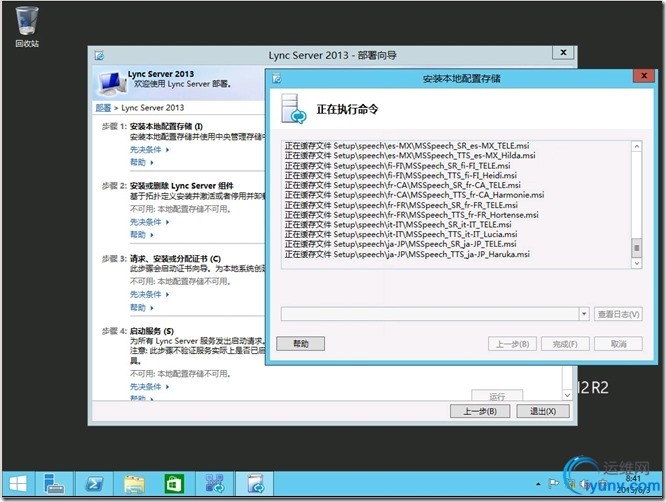
Task: Click the output log scrollbar down arrow
Action: point(636,263)
